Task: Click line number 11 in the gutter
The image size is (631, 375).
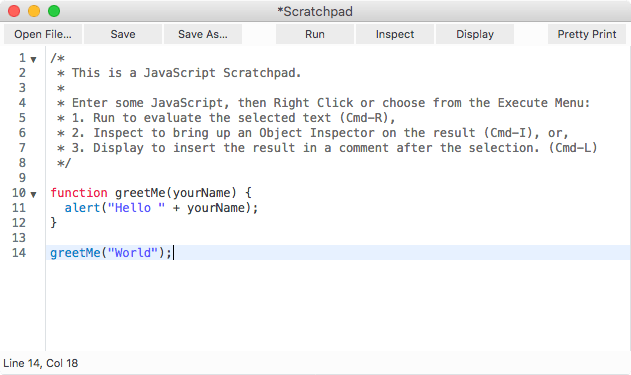Action: pos(19,208)
